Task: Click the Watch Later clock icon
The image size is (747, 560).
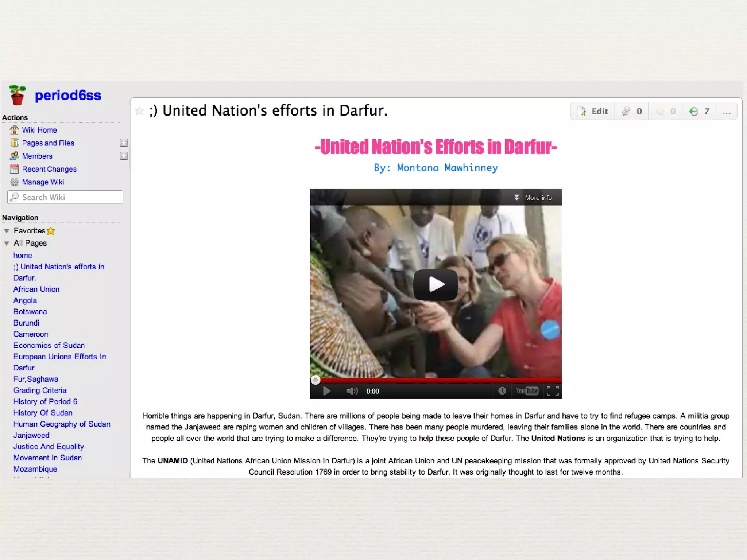Action: (502, 391)
